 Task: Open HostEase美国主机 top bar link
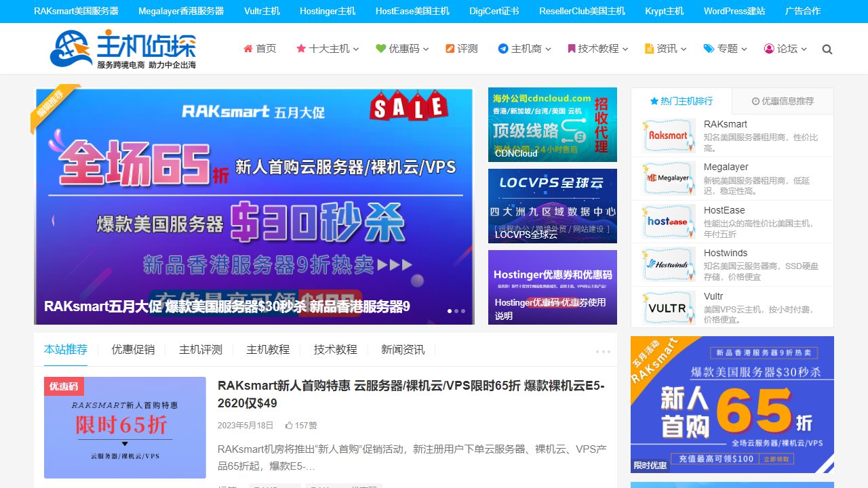point(412,11)
